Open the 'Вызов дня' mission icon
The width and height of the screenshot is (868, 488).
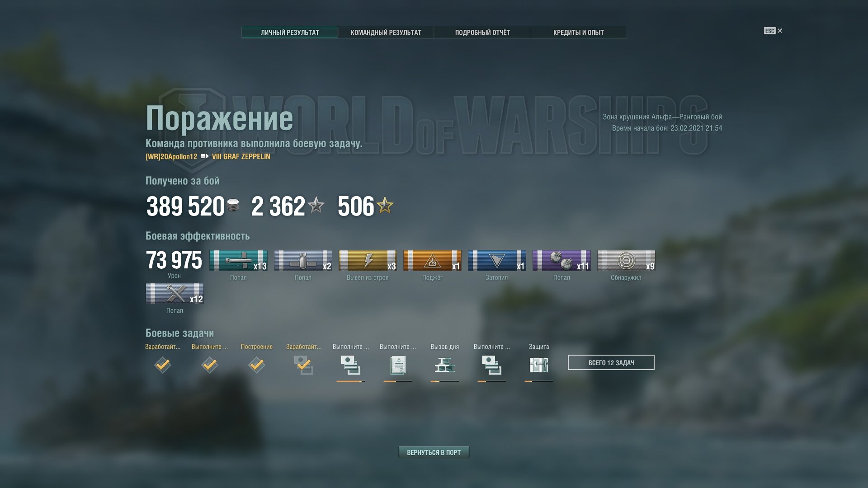click(445, 365)
